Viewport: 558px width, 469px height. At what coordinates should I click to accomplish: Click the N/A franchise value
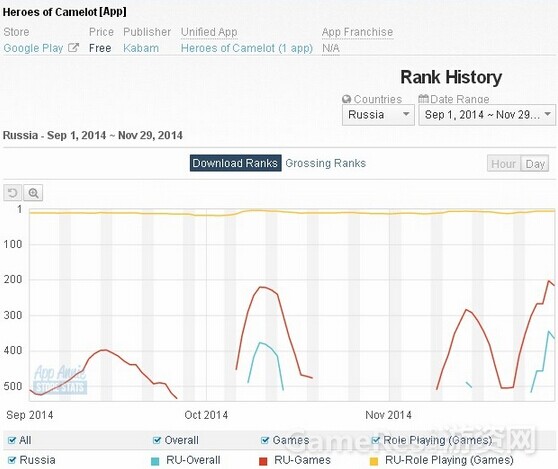pos(331,48)
